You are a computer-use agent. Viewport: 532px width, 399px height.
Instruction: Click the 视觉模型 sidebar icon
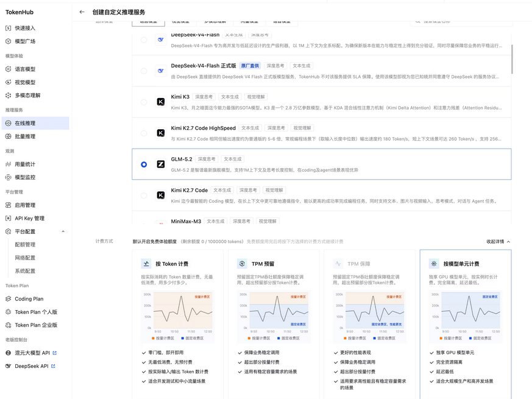8,82
